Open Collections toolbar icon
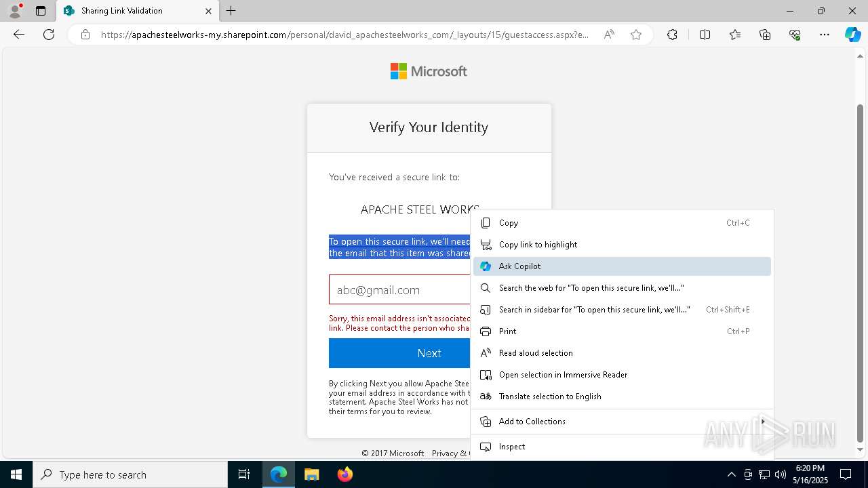Screen dimensions: 868x488 765,35
